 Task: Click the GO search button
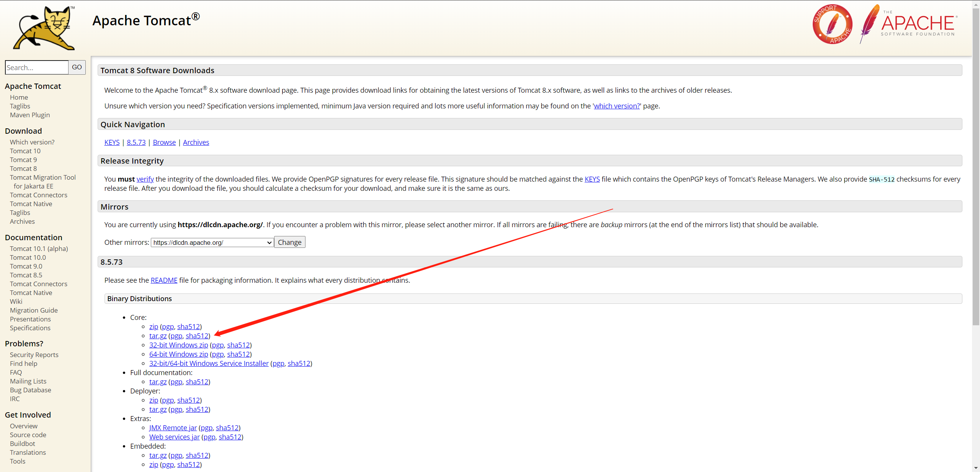[77, 67]
